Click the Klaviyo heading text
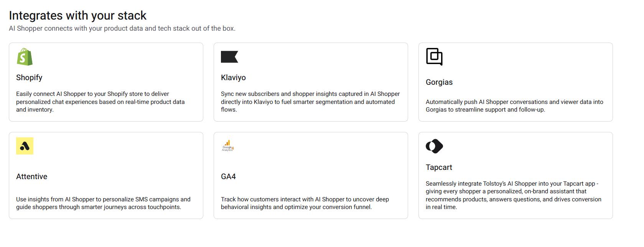644x247 pixels. click(234, 77)
